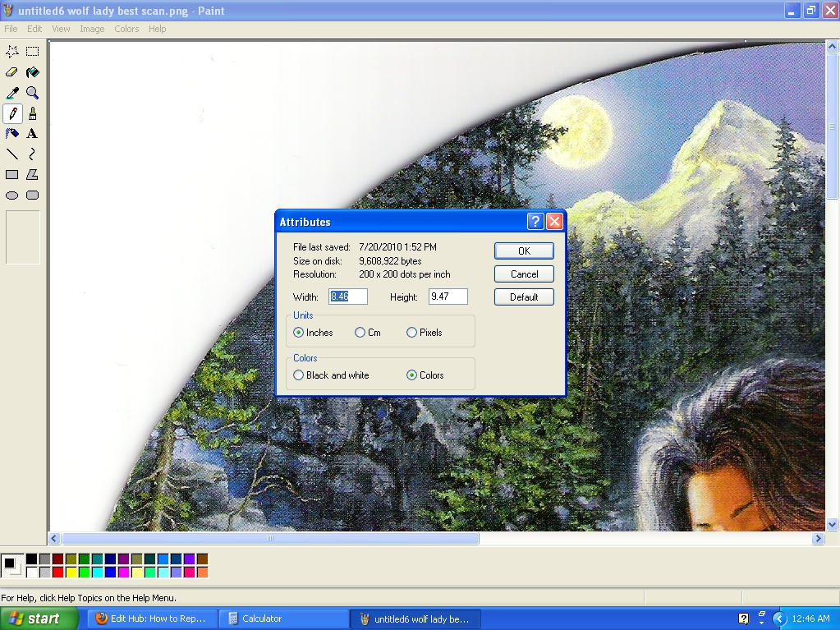Click the 12:46 AM taskbar clock

[811, 619]
